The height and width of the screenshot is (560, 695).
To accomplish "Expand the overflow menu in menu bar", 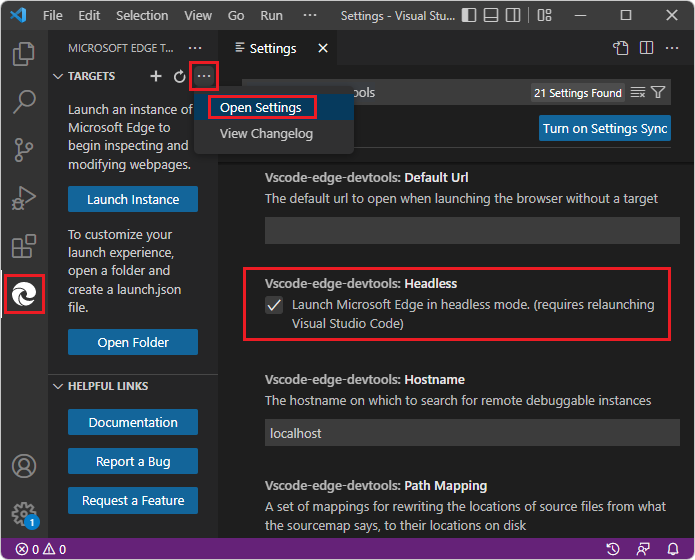I will click(x=310, y=16).
